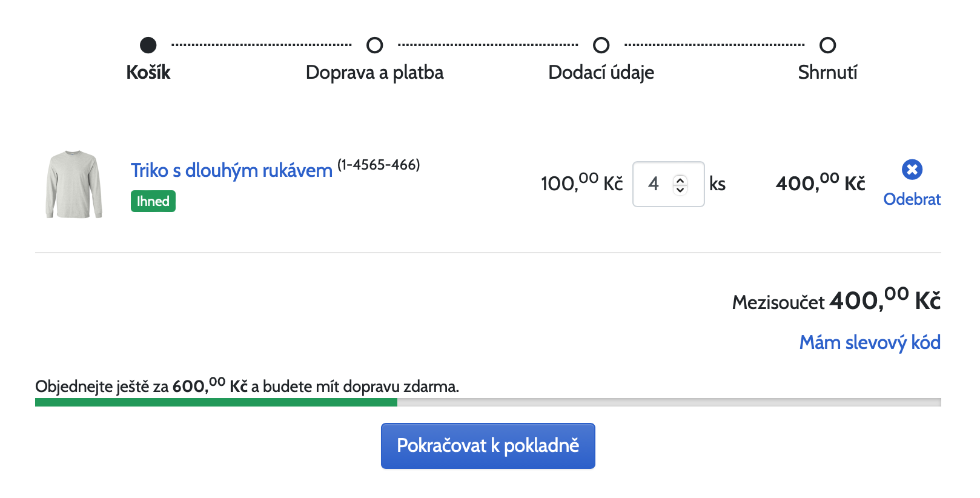
Task: Select the Košík step label
Action: [x=148, y=73]
